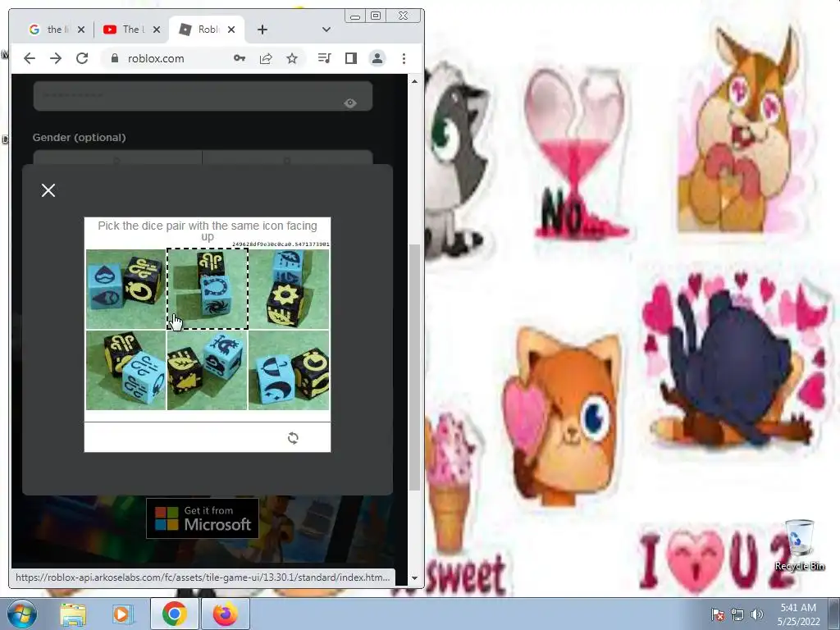Bookmark this page with star icon
Image resolution: width=840 pixels, height=630 pixels.
pos(292,58)
